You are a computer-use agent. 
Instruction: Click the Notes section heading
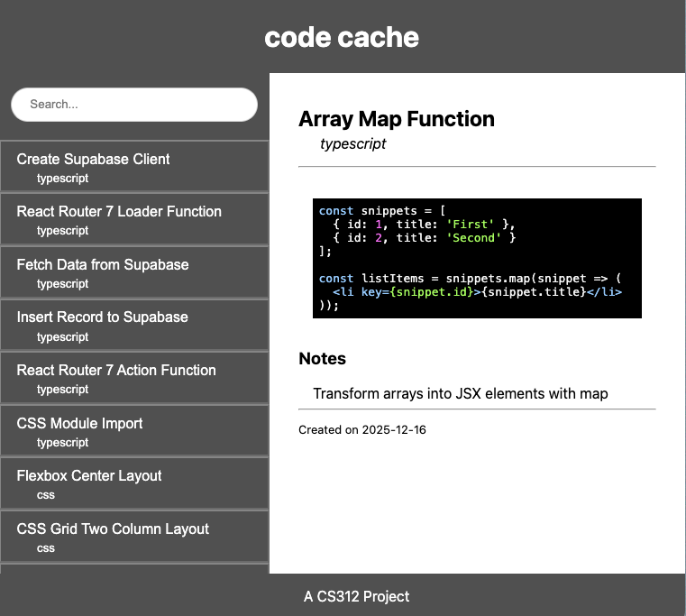click(323, 359)
